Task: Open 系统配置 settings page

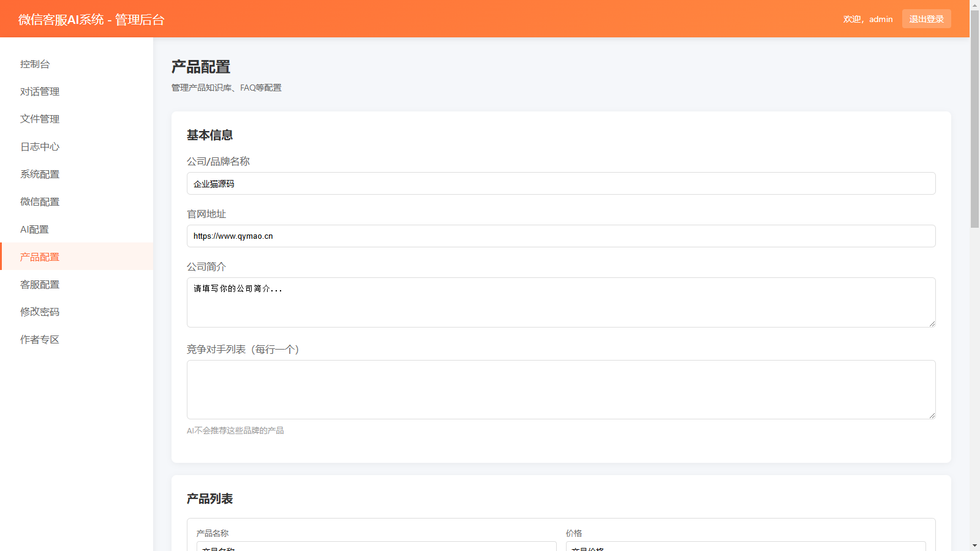Action: (40, 174)
